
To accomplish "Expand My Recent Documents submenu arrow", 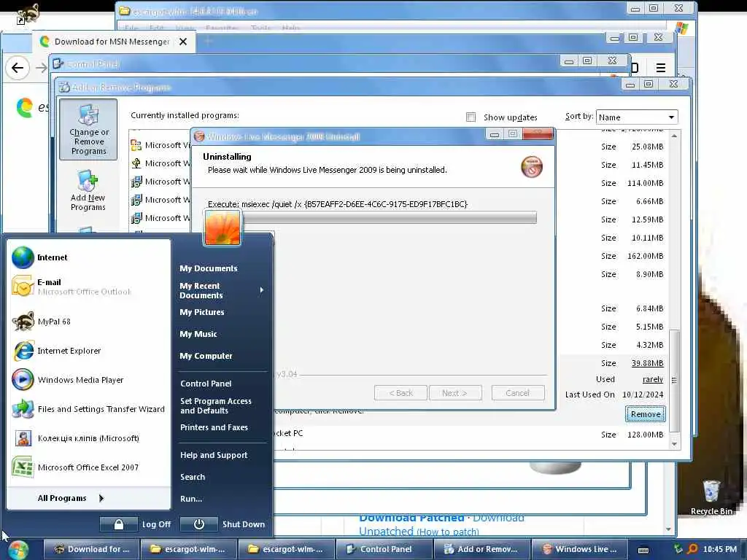I will point(262,290).
